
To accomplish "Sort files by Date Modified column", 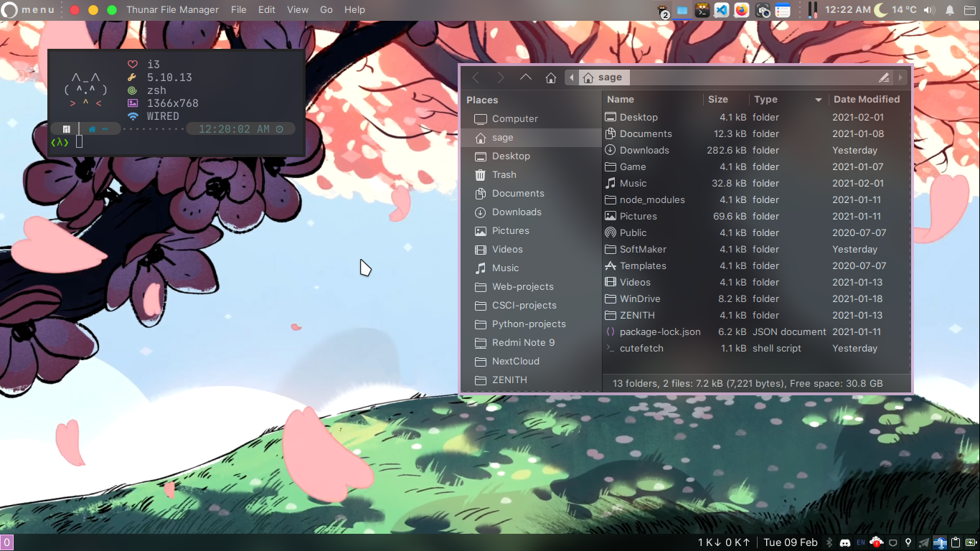I will click(x=867, y=100).
